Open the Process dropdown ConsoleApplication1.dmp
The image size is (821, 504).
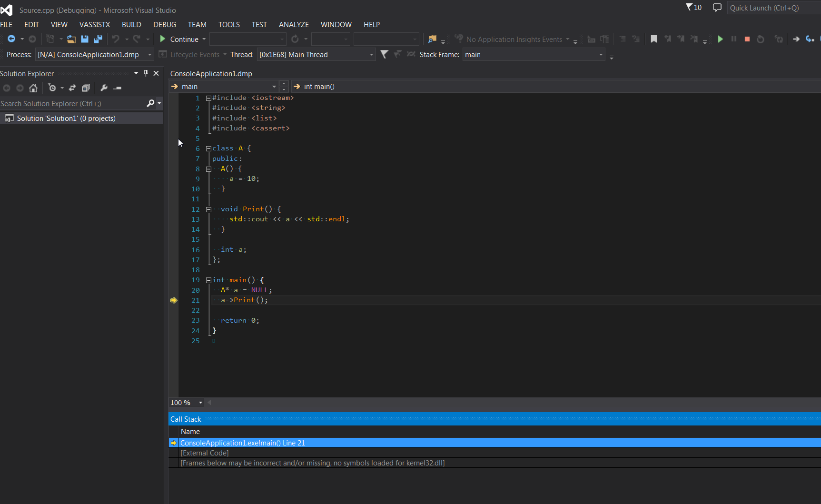[95, 55]
